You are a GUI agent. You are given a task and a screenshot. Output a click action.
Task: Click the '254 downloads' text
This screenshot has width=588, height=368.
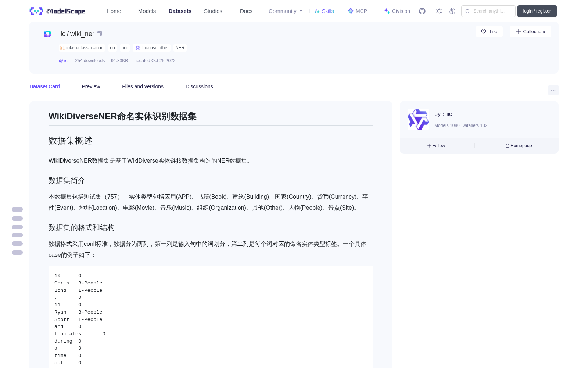pos(90,61)
